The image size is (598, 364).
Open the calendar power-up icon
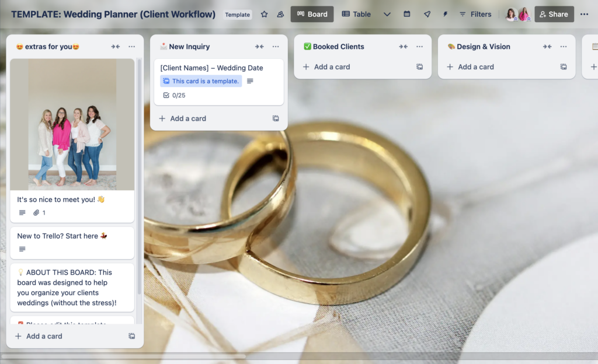[x=407, y=14]
